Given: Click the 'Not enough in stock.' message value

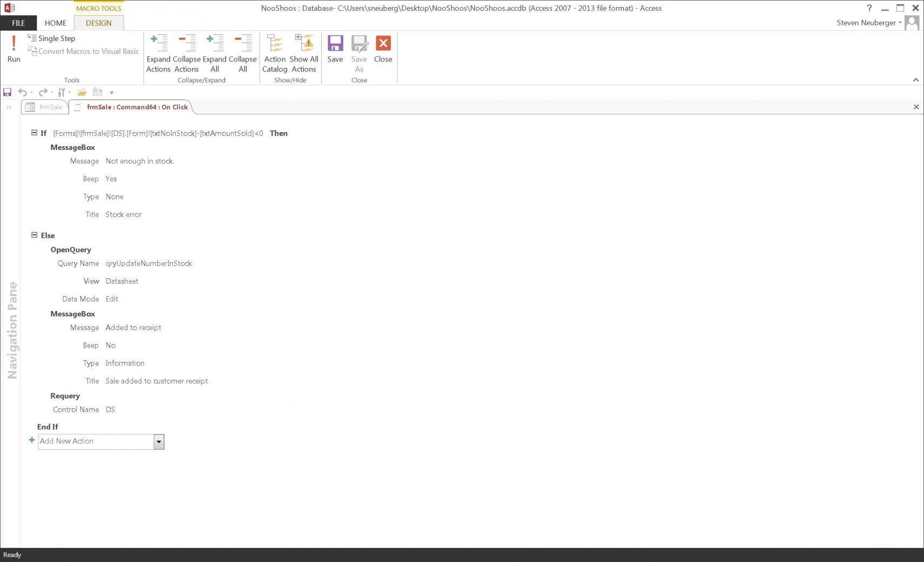Looking at the screenshot, I should coord(140,161).
